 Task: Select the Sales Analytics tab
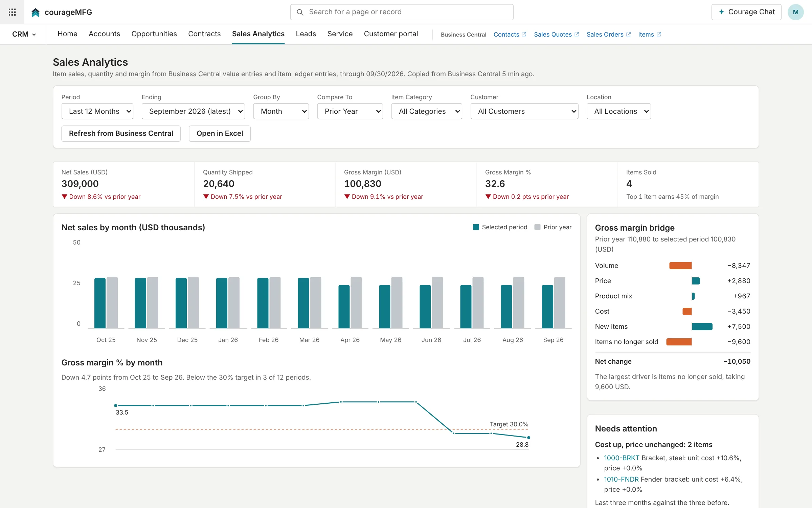[x=258, y=34]
